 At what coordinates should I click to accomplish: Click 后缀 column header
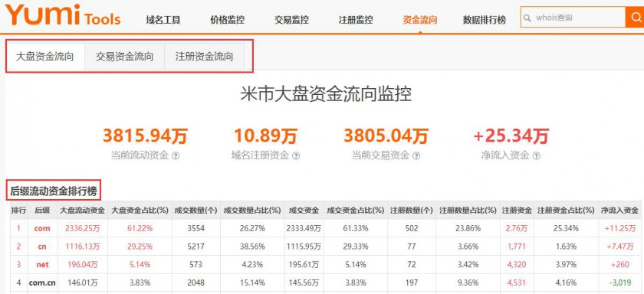(x=42, y=211)
